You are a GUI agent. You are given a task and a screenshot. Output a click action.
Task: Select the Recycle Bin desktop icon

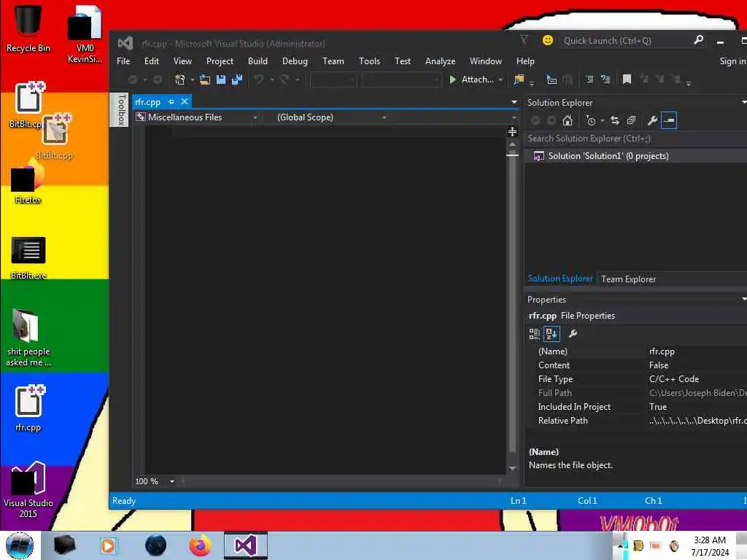(x=28, y=28)
